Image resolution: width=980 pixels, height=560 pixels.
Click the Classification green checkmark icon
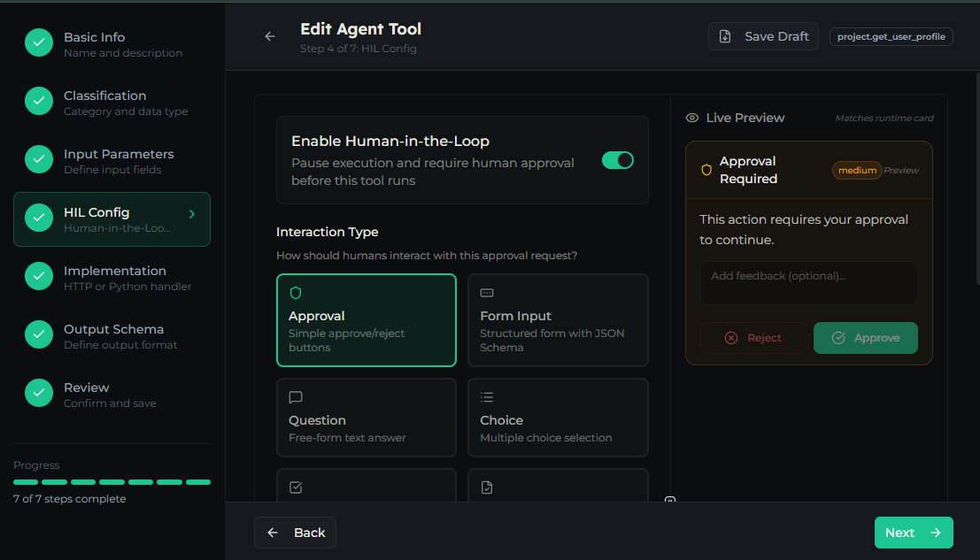pos(39,101)
